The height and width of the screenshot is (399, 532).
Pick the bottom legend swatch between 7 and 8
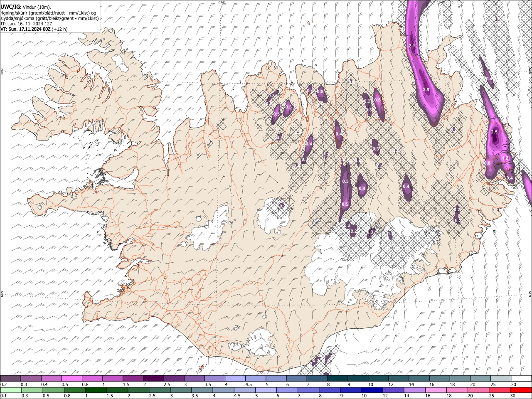(308, 390)
